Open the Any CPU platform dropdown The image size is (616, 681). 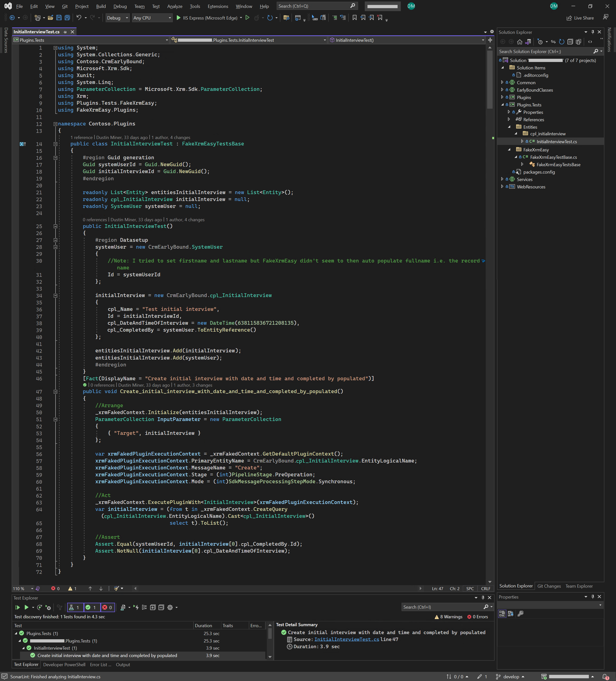152,18
